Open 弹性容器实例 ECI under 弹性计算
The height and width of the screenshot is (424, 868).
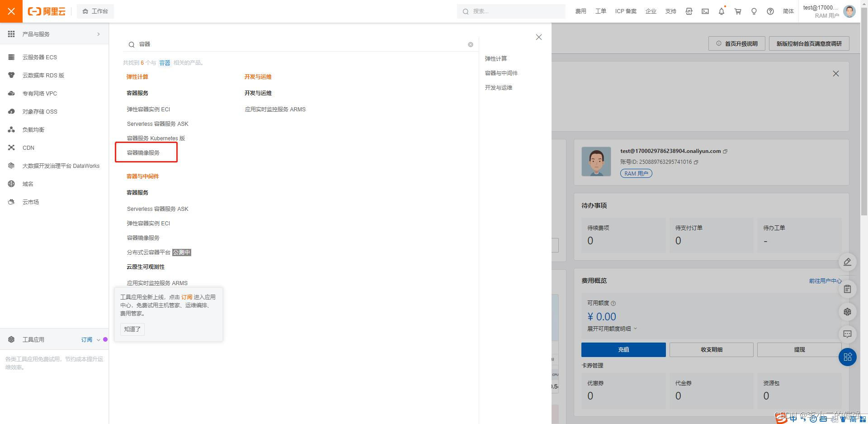point(148,109)
